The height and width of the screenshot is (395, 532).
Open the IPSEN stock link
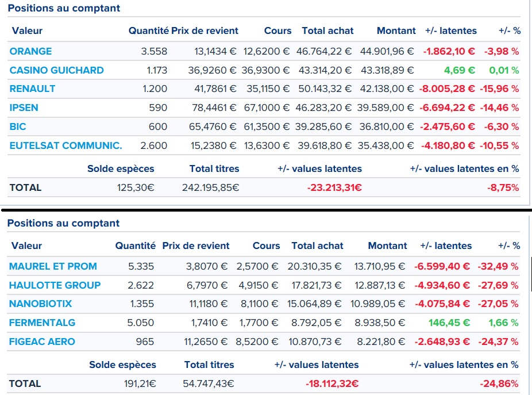pos(24,108)
